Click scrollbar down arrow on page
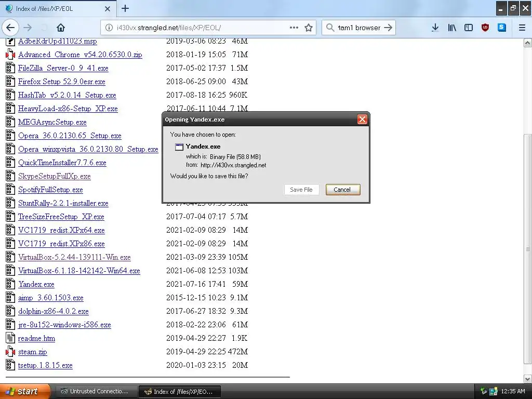The height and width of the screenshot is (399, 532). pos(528,379)
